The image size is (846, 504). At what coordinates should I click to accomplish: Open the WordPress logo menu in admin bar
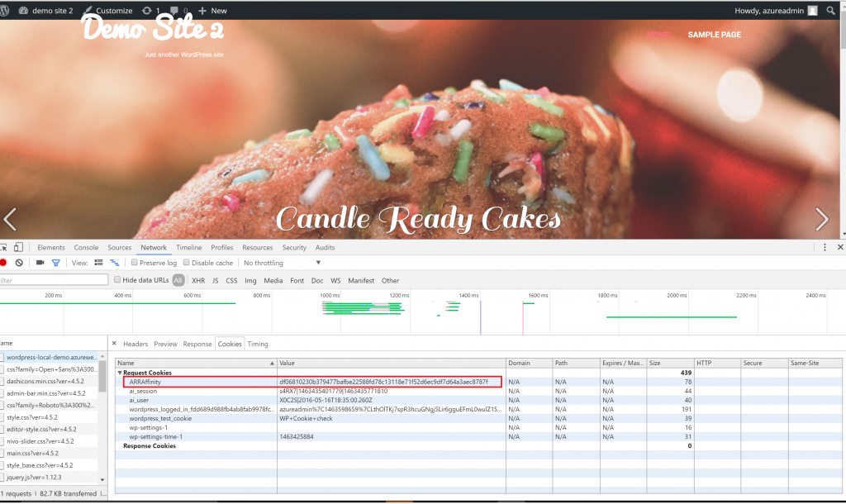[7, 10]
